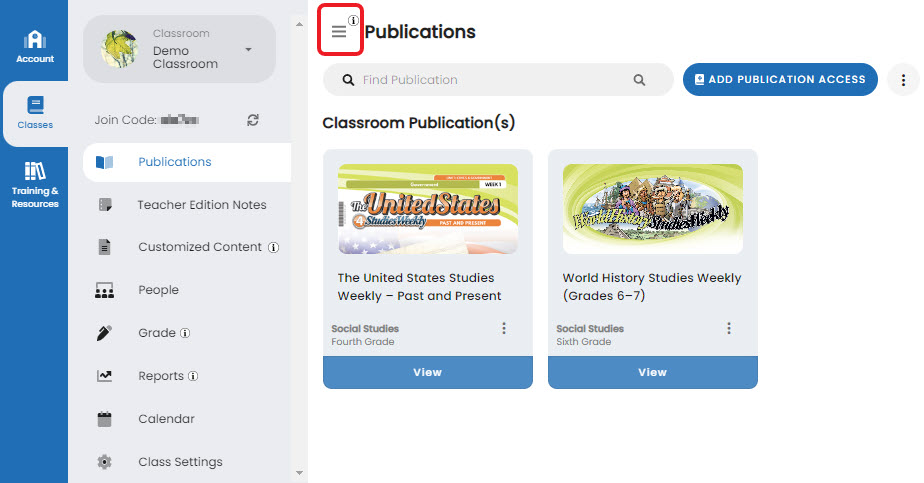Click the info icon next to Grade
Image resolution: width=924 pixels, height=483 pixels.
pyautogui.click(x=185, y=333)
